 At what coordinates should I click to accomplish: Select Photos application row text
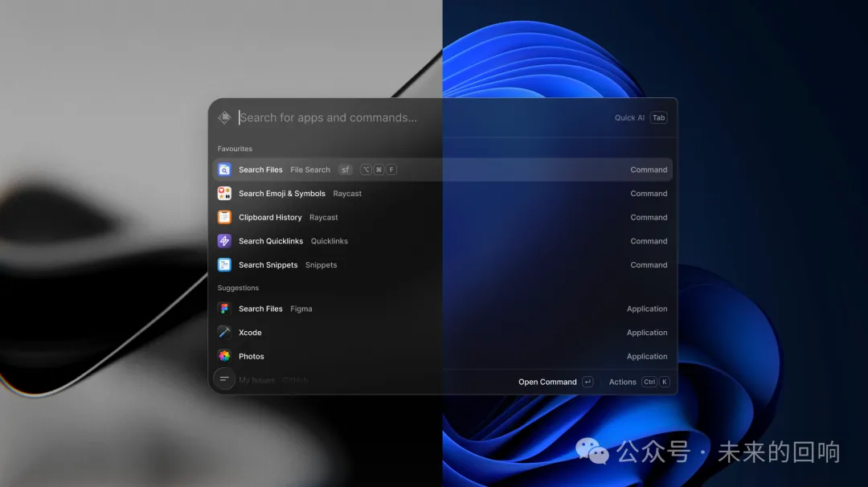click(252, 356)
